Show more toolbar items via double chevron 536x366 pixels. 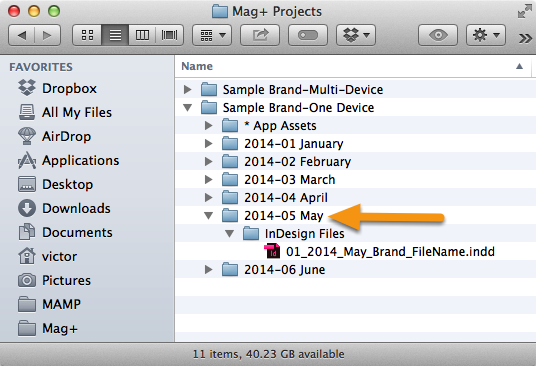pyautogui.click(x=525, y=38)
